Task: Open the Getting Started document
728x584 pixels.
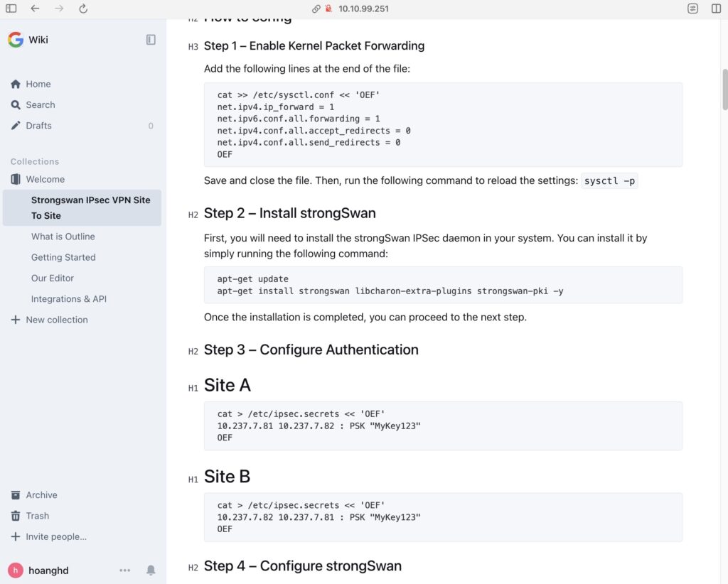Action: [63, 257]
